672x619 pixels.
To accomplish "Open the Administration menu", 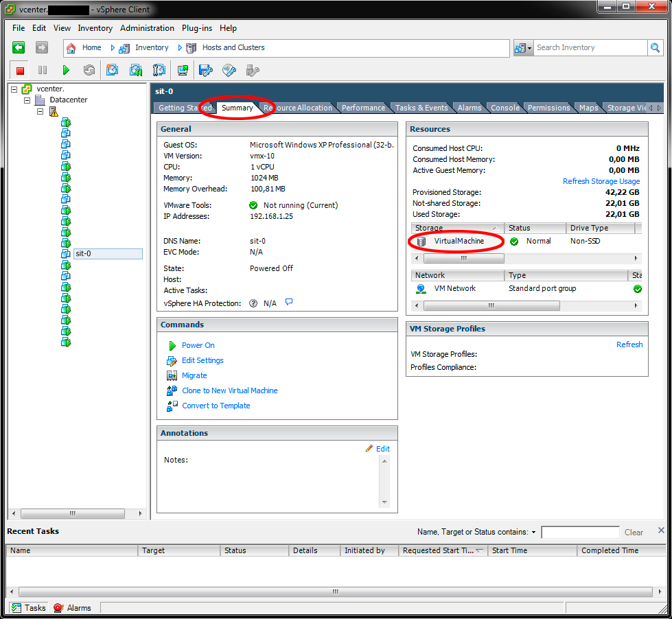I will click(147, 28).
